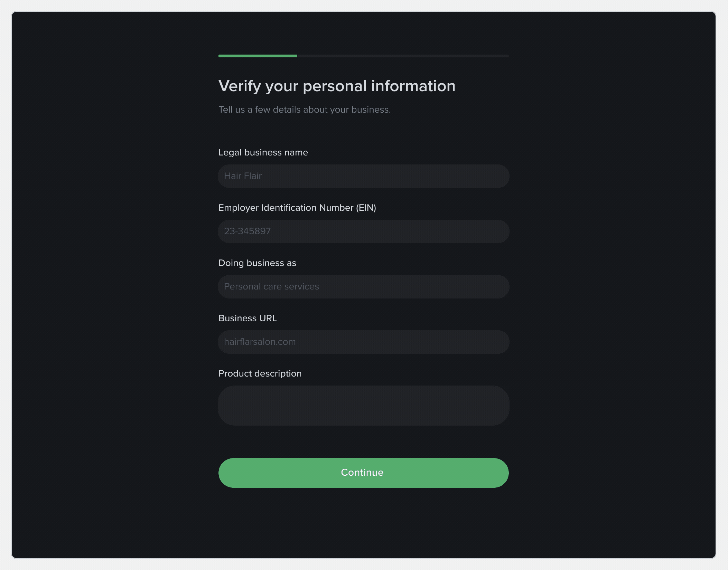Click the '23-345897' placeholder text
Screen dimensions: 728x570
247,231
